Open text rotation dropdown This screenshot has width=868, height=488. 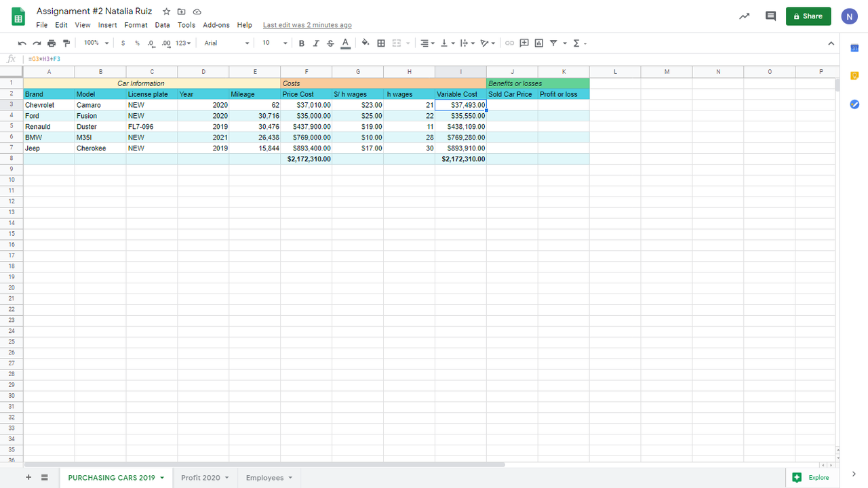click(488, 43)
